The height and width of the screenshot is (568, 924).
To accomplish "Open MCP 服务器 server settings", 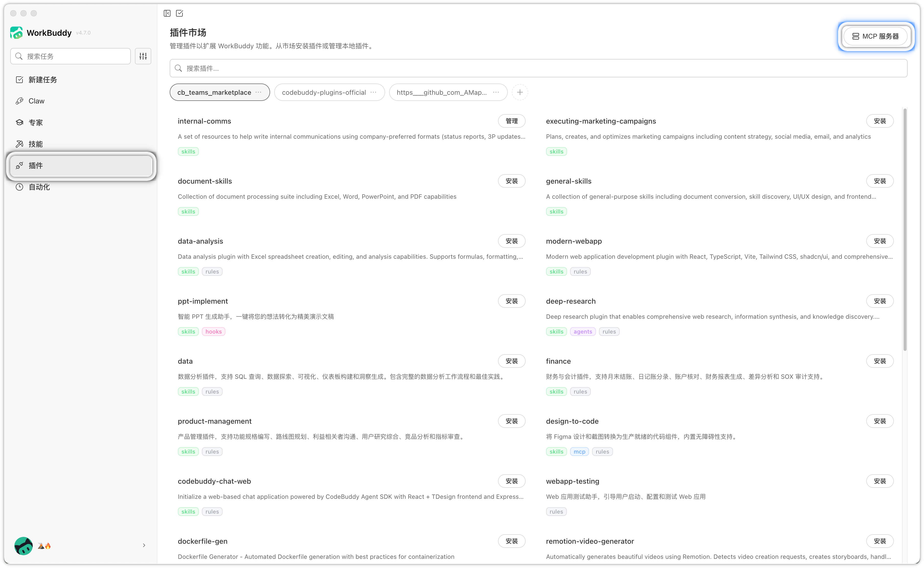I will (875, 37).
